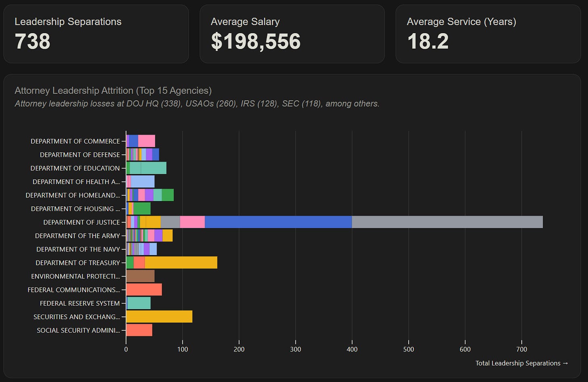Open the Average Service (Years) card
Image resolution: width=588 pixels, height=382 pixels.
pos(488,34)
